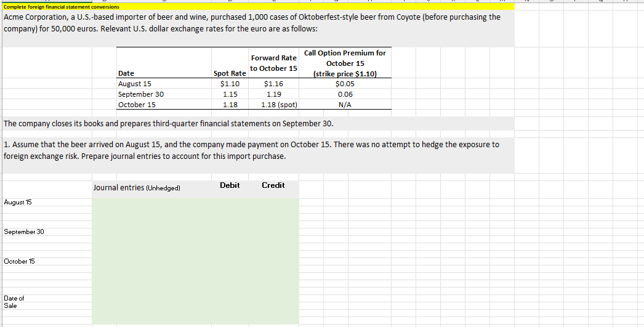Click green Credit cell in October 15 row

(273, 261)
